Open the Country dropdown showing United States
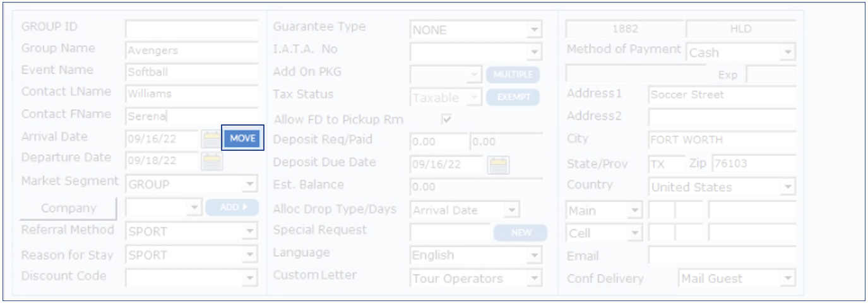Viewport: 868px width, 303px height. coord(787,187)
